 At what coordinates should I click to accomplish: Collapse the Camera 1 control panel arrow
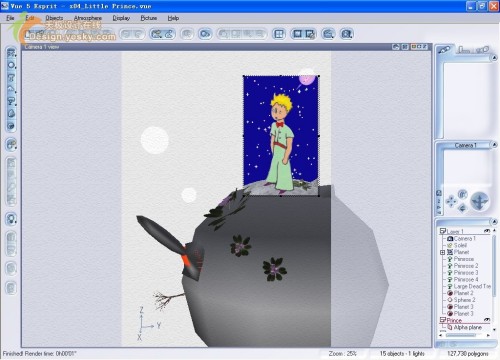click(x=494, y=145)
